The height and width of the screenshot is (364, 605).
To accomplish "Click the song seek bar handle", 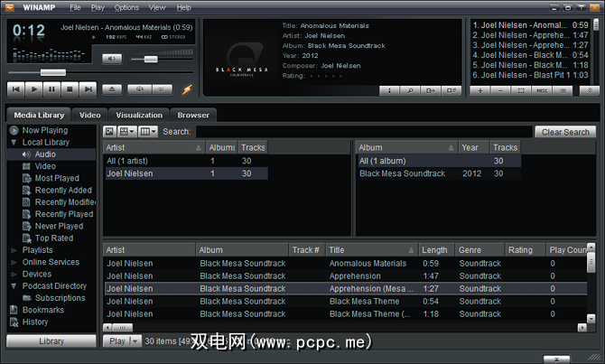I will tap(53, 72).
